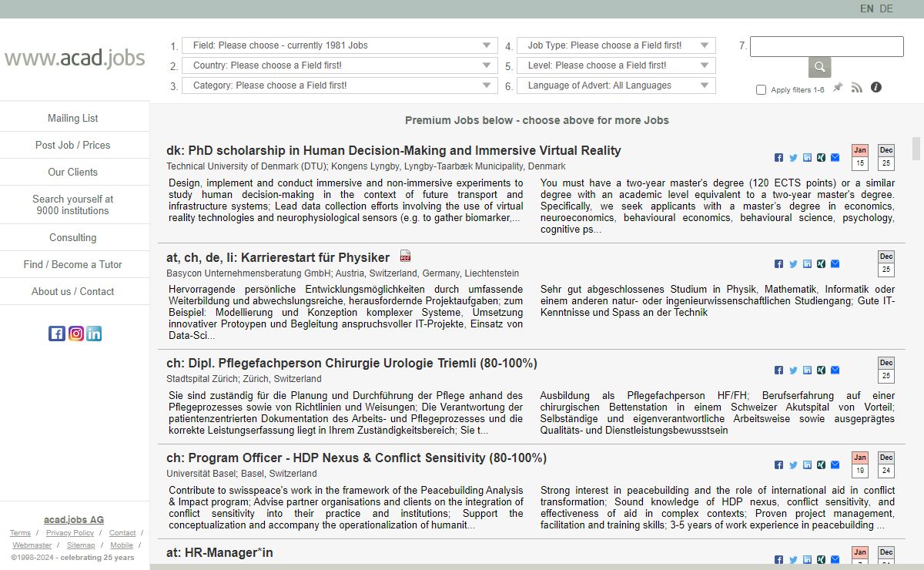924x570 pixels.
Task: Open Consulting in the sidebar
Action: pos(73,237)
